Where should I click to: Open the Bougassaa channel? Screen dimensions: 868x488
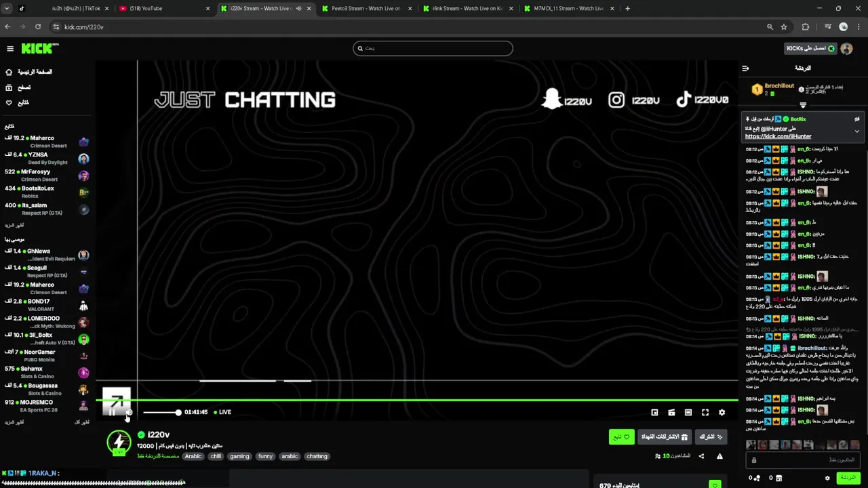47,389
